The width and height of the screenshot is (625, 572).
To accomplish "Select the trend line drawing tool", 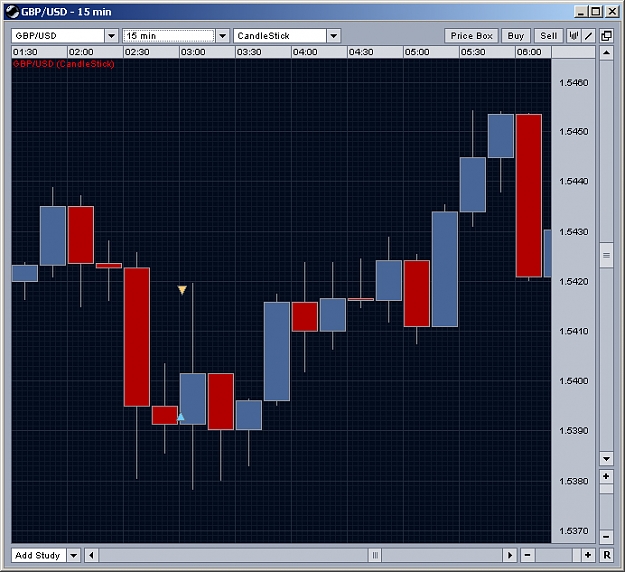I will coord(588,36).
